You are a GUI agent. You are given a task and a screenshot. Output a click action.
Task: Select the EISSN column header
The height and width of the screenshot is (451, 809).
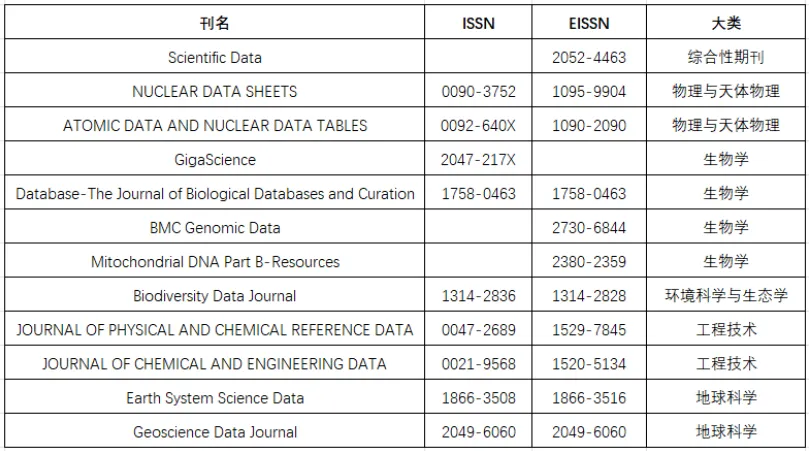[x=589, y=22]
